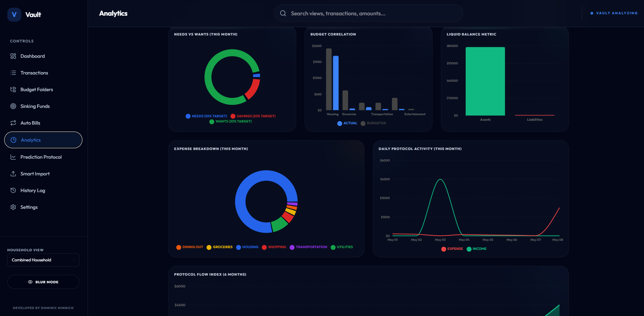Click the Sinking Funds target icon

coord(13,106)
